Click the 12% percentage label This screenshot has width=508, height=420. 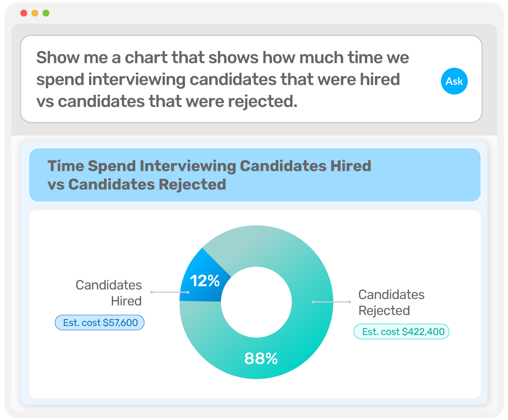(x=205, y=281)
